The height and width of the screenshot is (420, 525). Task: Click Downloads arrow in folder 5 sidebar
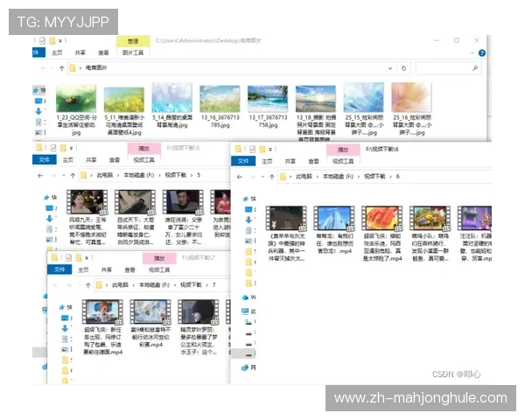click(50, 219)
